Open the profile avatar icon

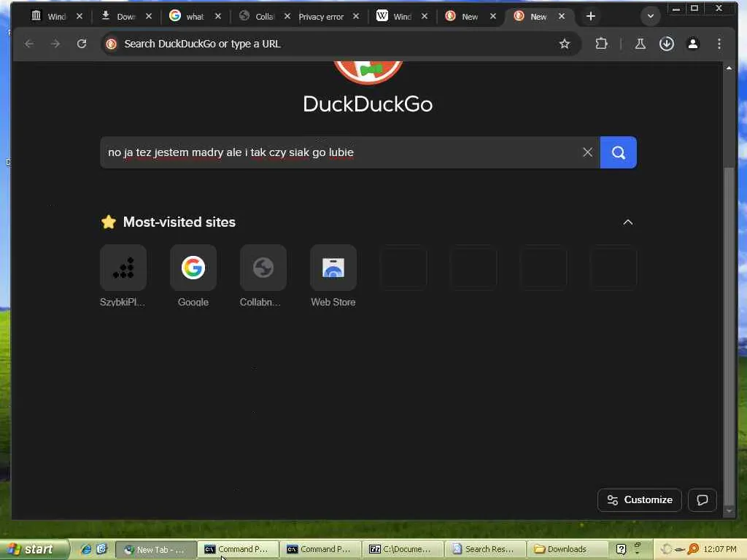(693, 44)
